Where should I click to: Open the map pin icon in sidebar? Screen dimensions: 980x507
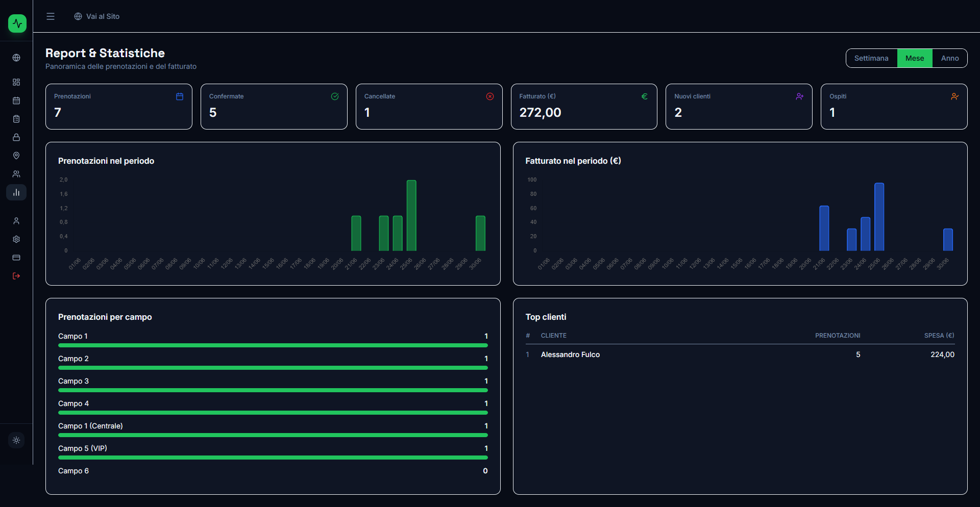(16, 156)
